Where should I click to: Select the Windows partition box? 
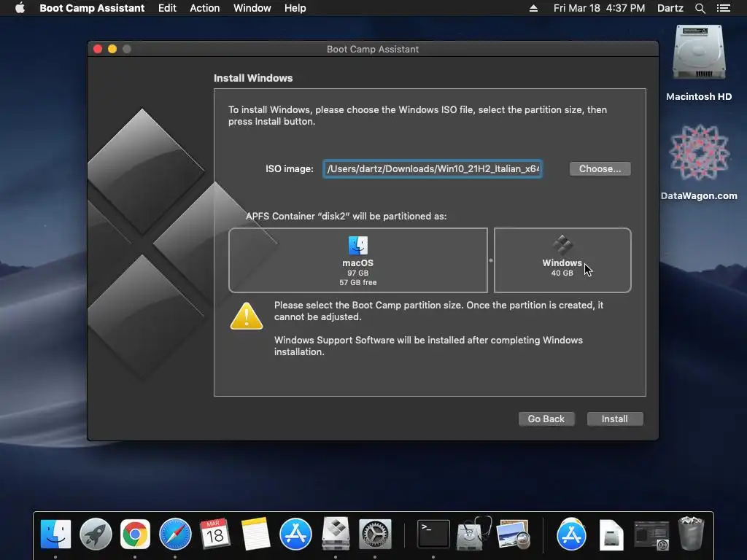point(562,260)
